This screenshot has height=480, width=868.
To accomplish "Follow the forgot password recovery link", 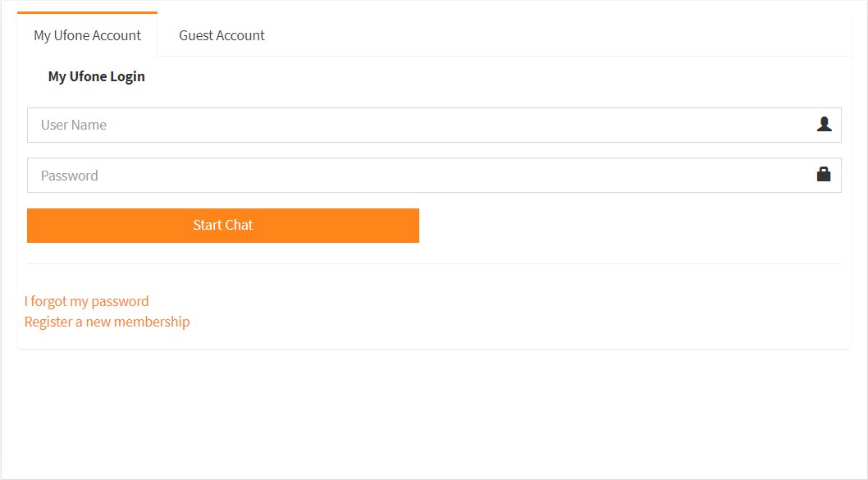I will coord(86,301).
